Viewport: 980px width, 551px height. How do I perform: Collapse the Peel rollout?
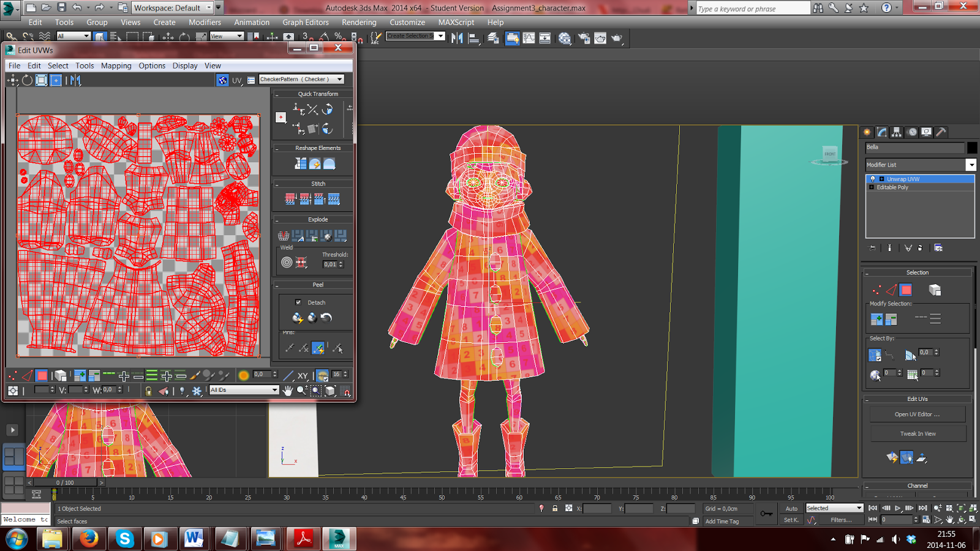313,285
